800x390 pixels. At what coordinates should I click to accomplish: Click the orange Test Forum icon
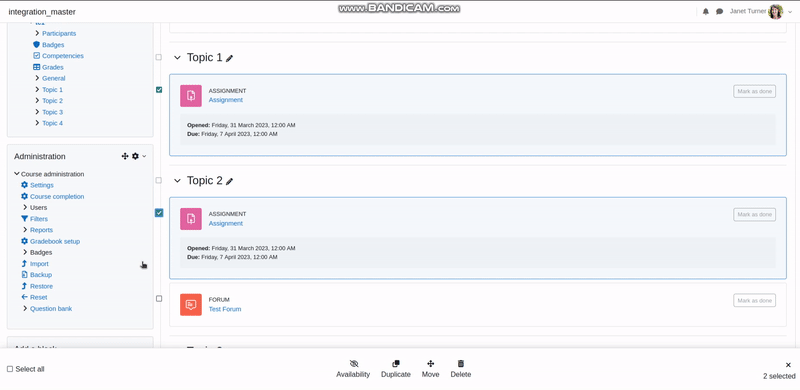click(191, 305)
